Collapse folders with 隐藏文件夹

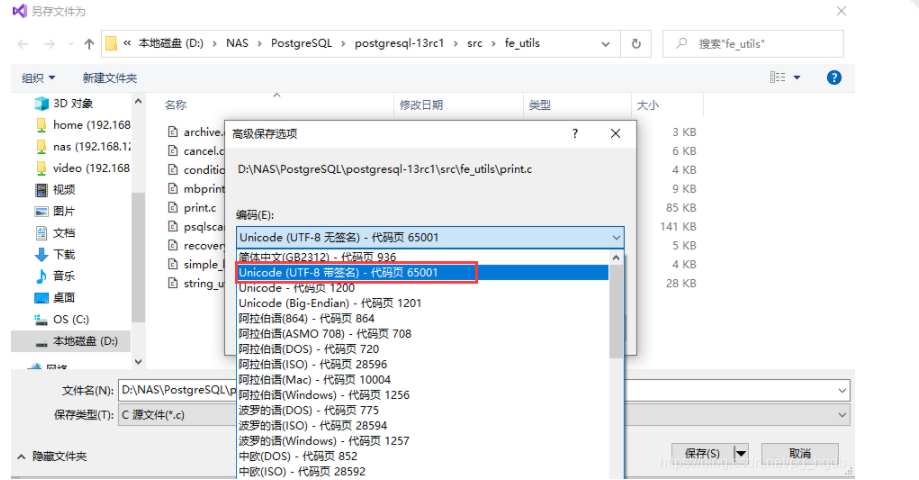(x=52, y=456)
